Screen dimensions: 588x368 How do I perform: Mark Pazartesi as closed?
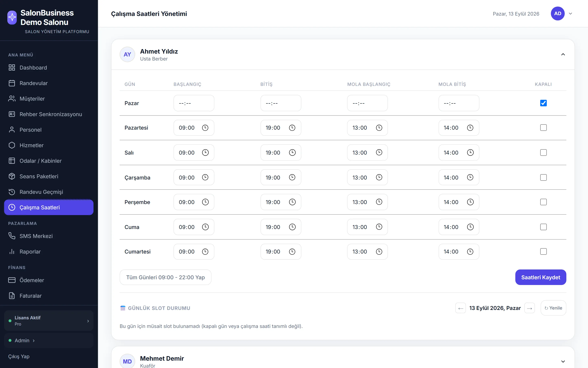point(543,128)
